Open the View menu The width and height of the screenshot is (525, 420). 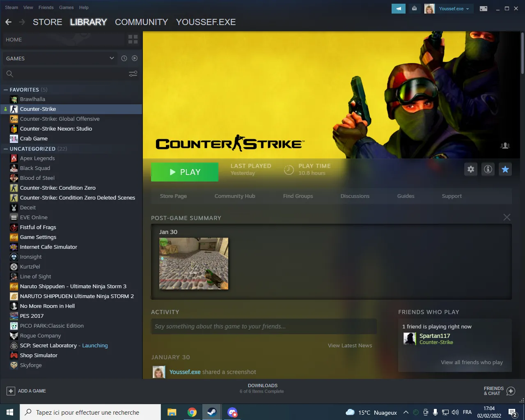tap(28, 7)
